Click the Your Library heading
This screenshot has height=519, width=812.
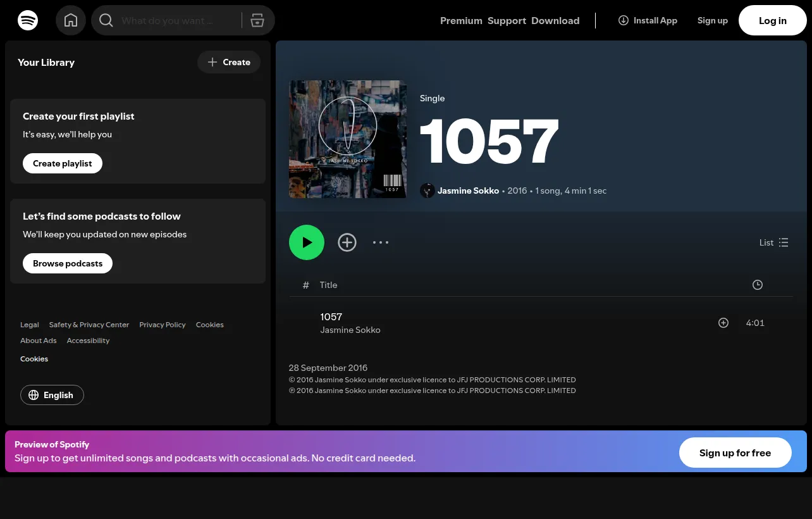pyautogui.click(x=46, y=62)
